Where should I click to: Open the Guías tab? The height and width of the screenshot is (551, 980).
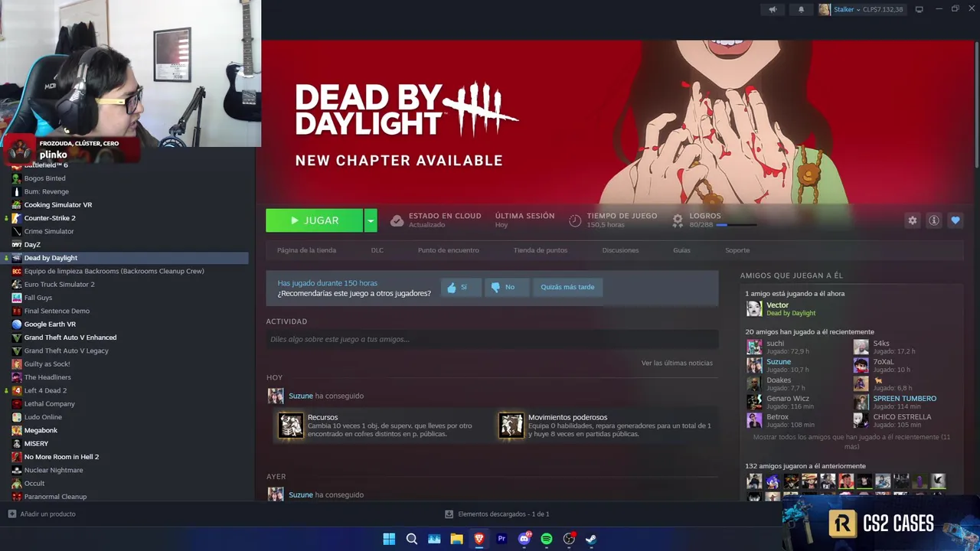coord(681,250)
